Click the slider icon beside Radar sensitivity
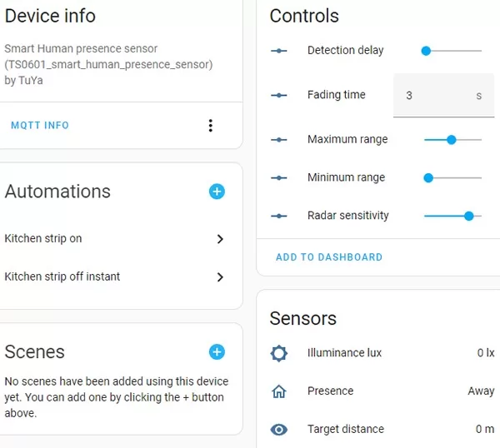The height and width of the screenshot is (448, 500). point(279,216)
